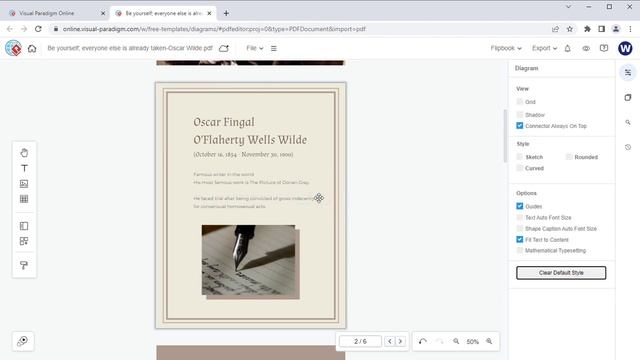Click the preview eye icon
The image size is (640, 360).
click(586, 48)
